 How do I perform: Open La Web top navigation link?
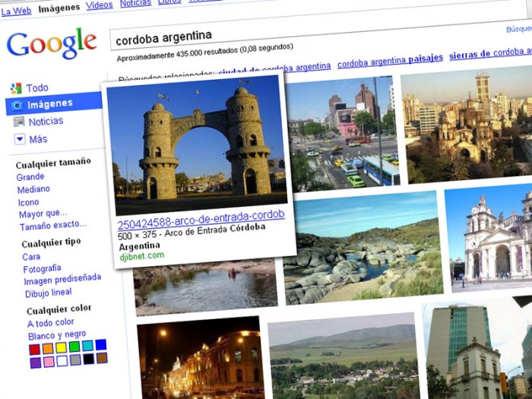coord(16,11)
